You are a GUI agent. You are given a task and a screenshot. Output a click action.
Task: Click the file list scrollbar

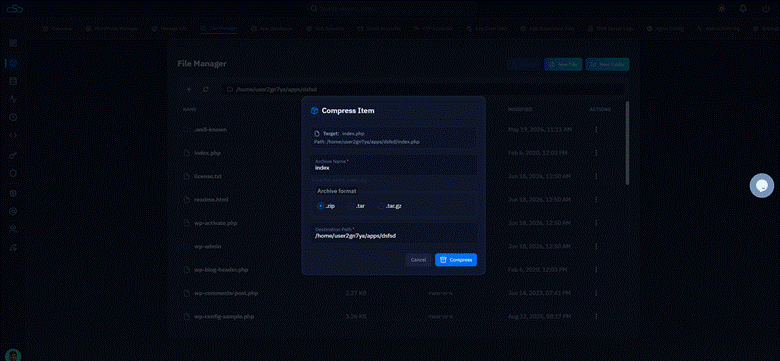point(627,143)
